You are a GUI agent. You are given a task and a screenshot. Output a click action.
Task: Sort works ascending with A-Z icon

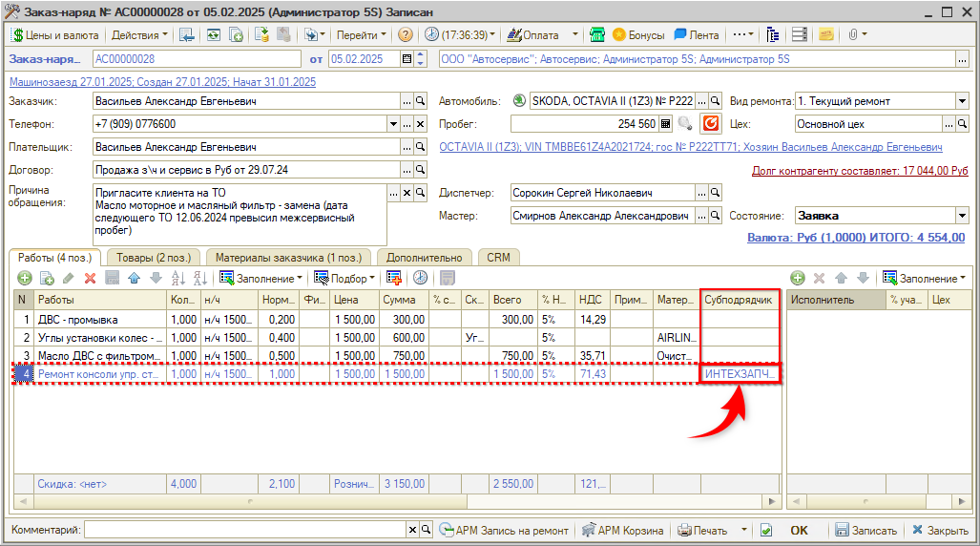click(x=178, y=278)
